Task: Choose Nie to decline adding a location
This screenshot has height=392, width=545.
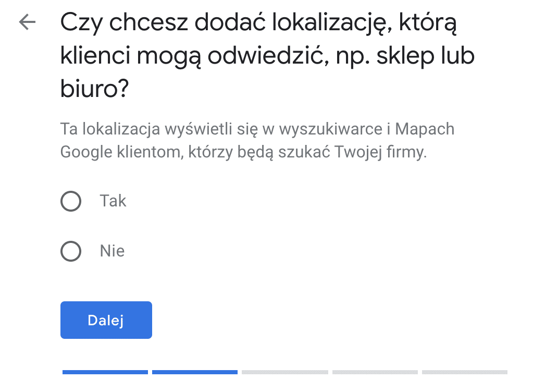Action: pos(71,251)
